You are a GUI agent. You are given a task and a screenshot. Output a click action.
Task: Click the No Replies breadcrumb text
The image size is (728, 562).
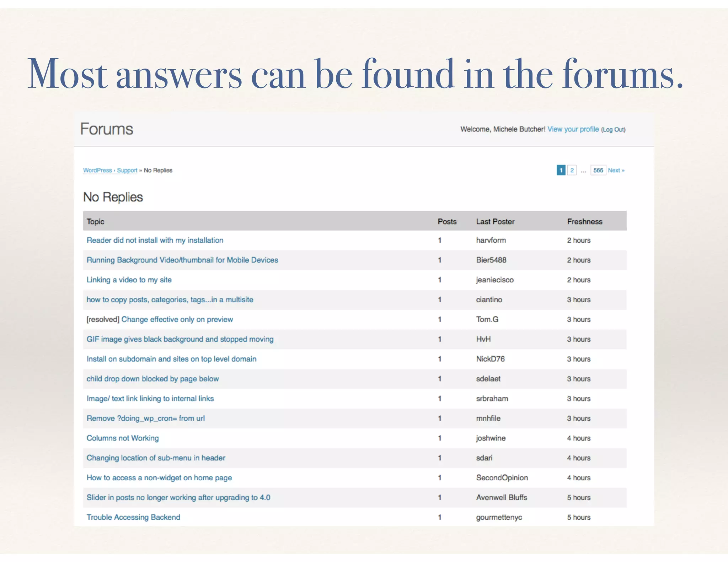tap(158, 170)
